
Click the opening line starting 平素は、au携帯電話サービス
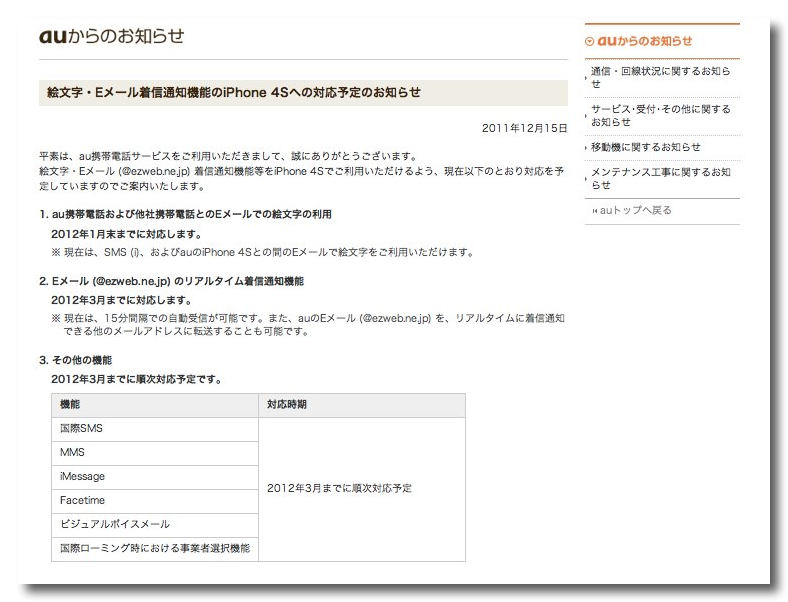click(228, 156)
